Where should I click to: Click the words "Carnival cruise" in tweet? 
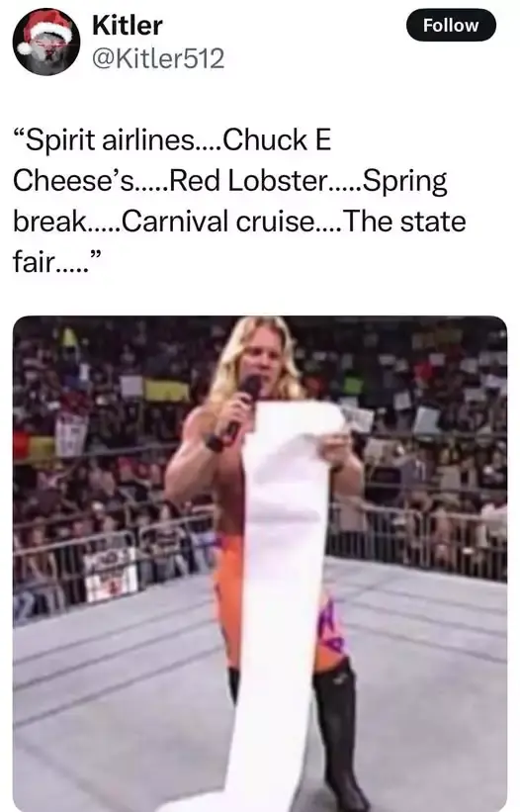217,222
